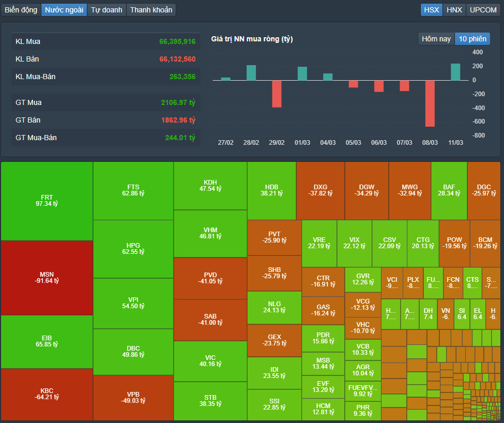Click the CTG 20.13 tỷ tile

(x=423, y=244)
